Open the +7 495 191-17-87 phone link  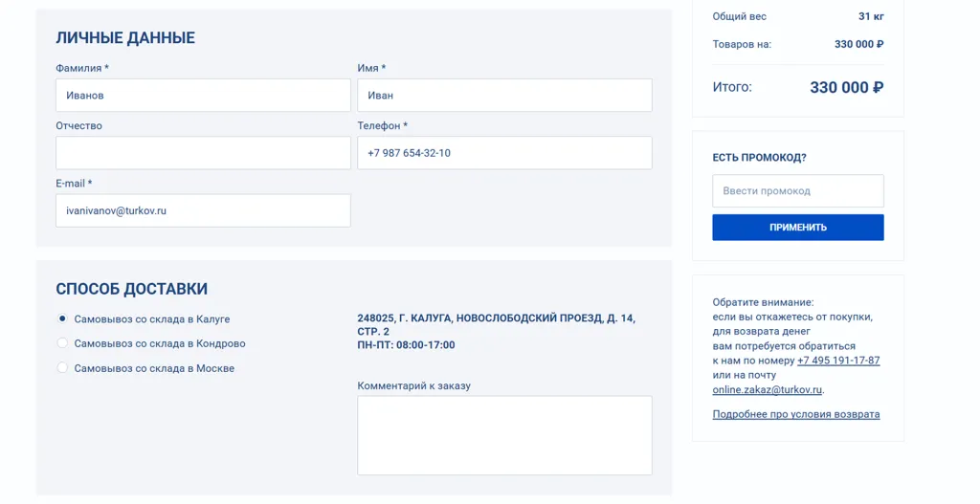click(x=838, y=361)
